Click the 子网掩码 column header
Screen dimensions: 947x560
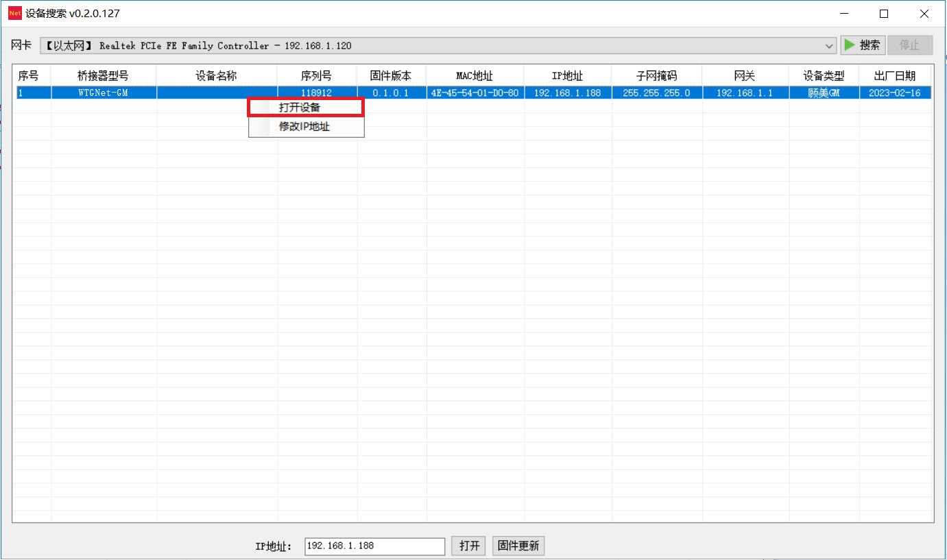[x=656, y=75]
